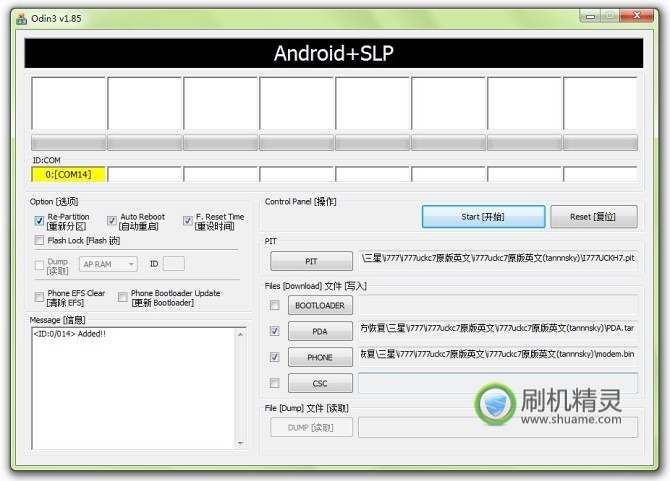Screen dimensions: 670x481
Task: Minimize the Odin3 window
Action: [x=591, y=16]
